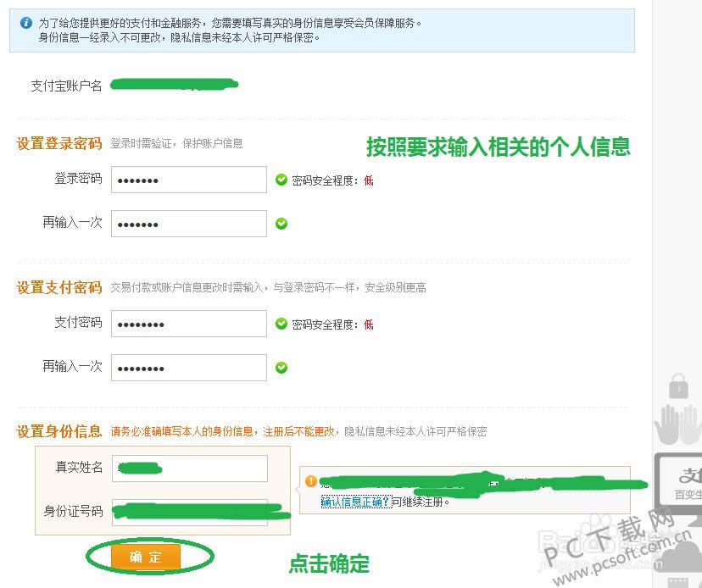Image resolution: width=702 pixels, height=588 pixels.
Task: Click green checkmark beside 支付密码 field
Action: coord(281,324)
